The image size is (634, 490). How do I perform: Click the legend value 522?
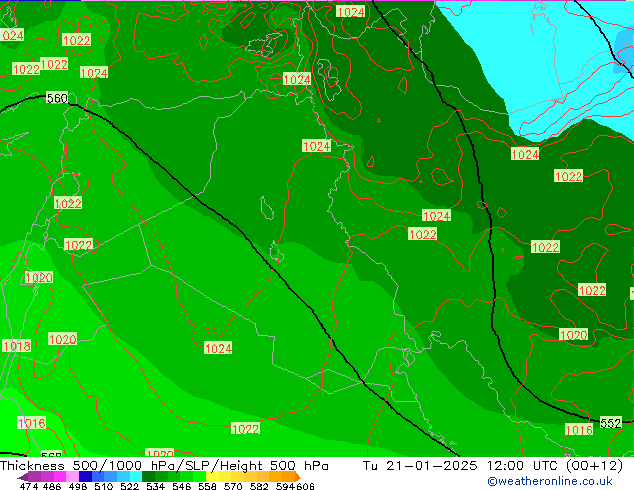pos(129,486)
